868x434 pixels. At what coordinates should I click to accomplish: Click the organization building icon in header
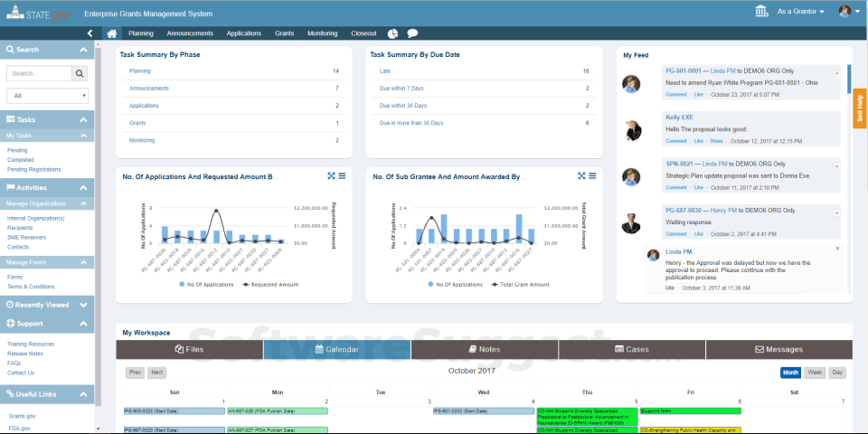point(761,11)
